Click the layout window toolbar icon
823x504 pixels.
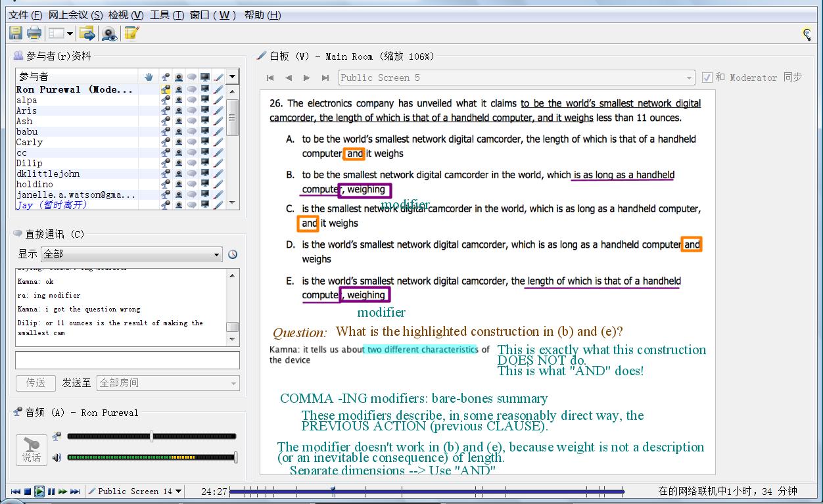point(57,33)
